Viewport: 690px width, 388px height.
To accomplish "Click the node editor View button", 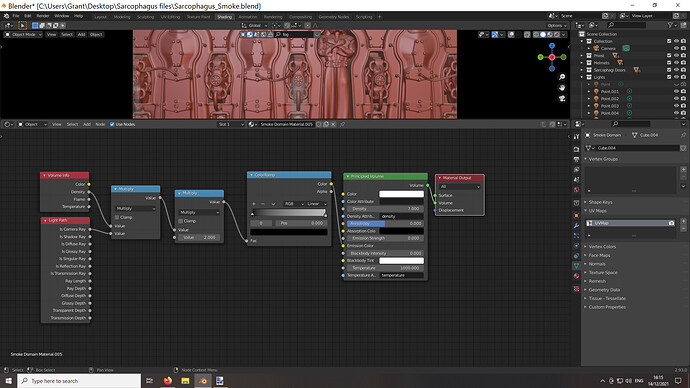I will [57, 124].
